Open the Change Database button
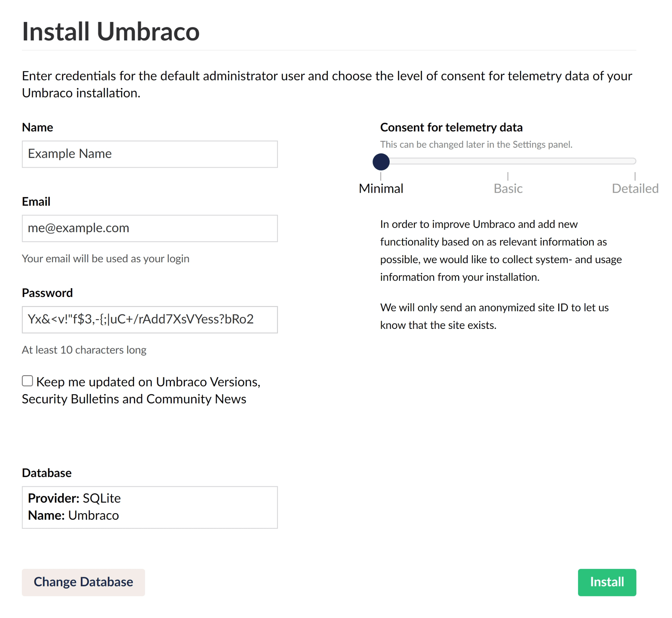 coord(83,582)
